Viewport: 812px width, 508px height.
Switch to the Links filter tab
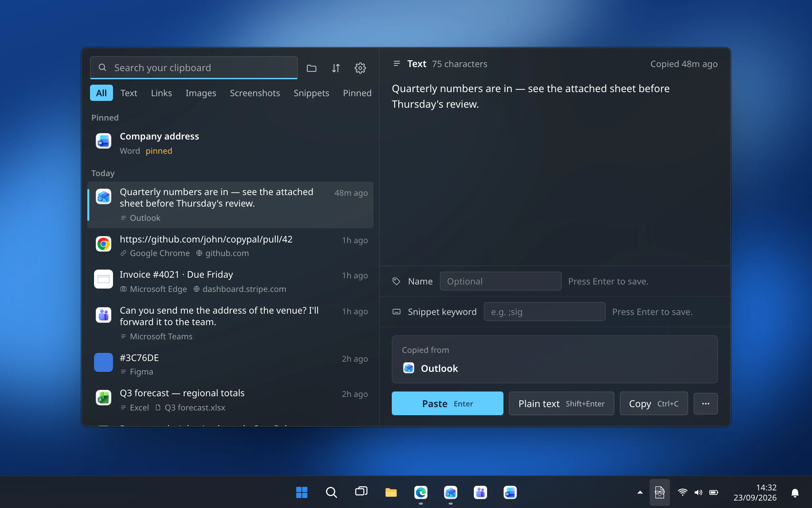[161, 93]
